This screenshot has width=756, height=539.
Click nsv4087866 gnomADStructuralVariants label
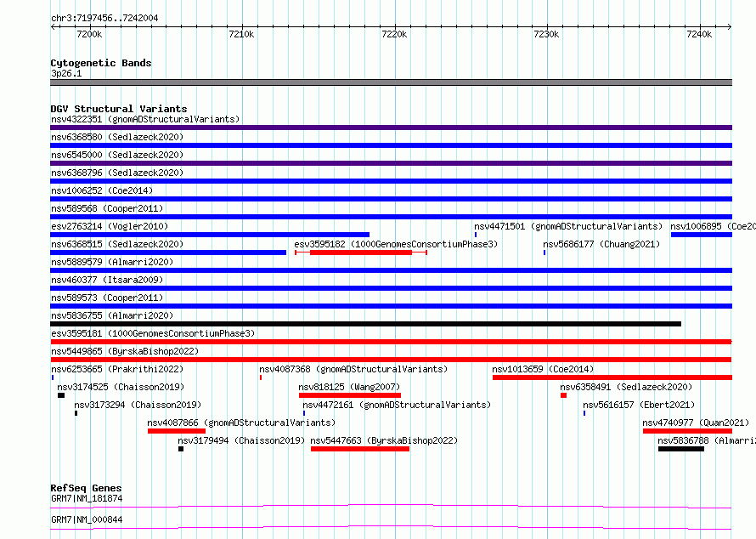241,423
